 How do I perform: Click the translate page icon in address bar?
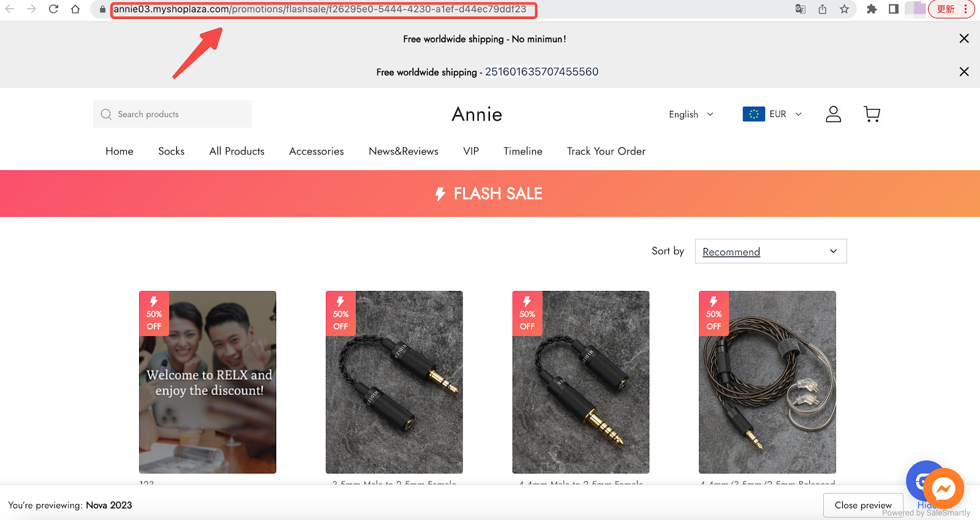click(x=801, y=9)
